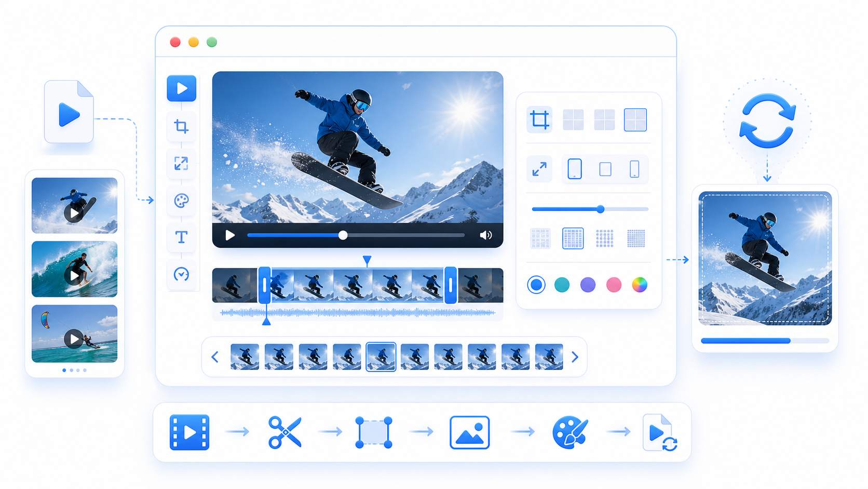Click the preview playback progress knob
The width and height of the screenshot is (868, 489).
(x=343, y=235)
